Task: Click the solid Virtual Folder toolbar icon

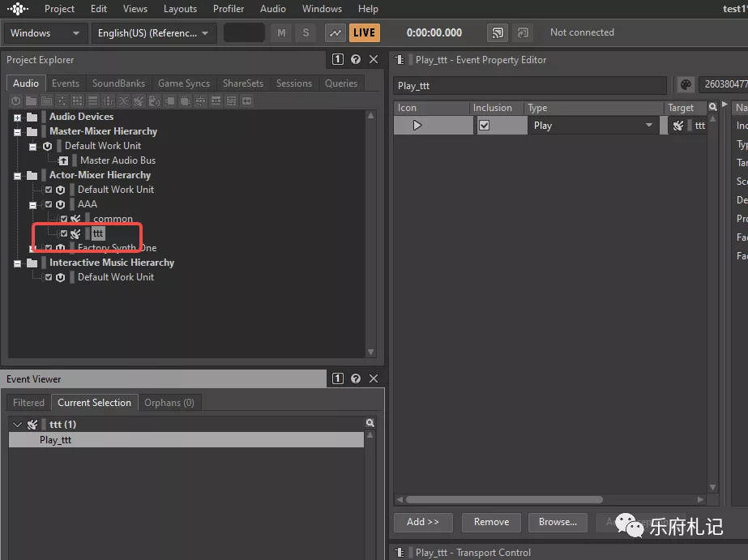Action: click(x=31, y=100)
